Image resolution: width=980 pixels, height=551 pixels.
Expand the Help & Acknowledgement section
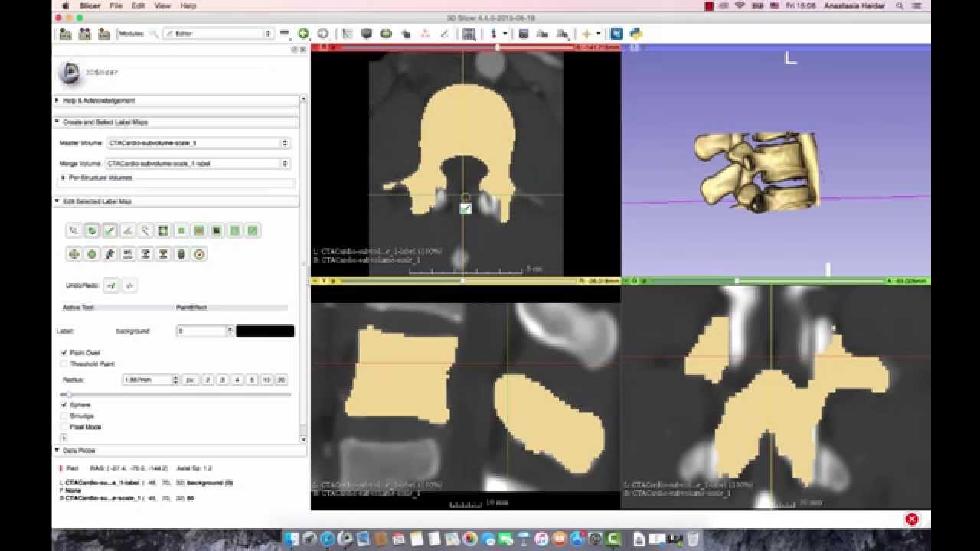pyautogui.click(x=176, y=100)
